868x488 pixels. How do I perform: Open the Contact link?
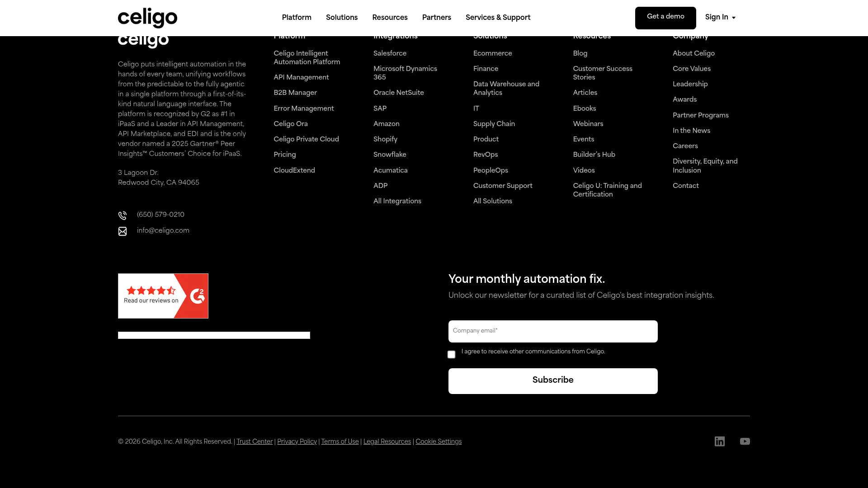(686, 186)
